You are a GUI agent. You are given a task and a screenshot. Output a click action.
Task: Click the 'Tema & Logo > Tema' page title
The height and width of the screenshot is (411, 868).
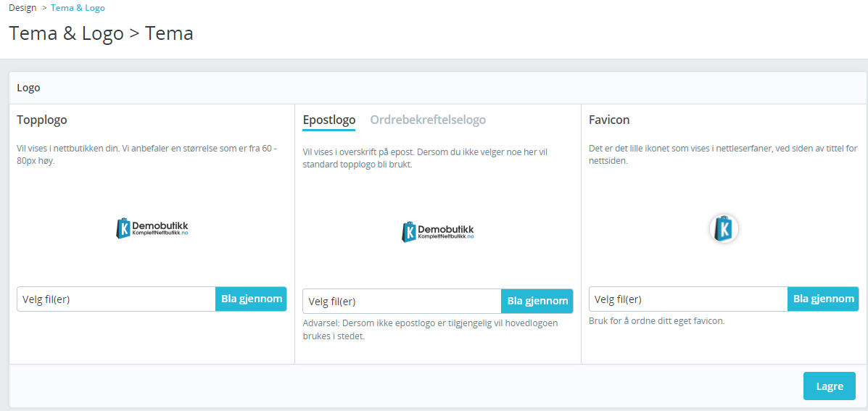(102, 34)
